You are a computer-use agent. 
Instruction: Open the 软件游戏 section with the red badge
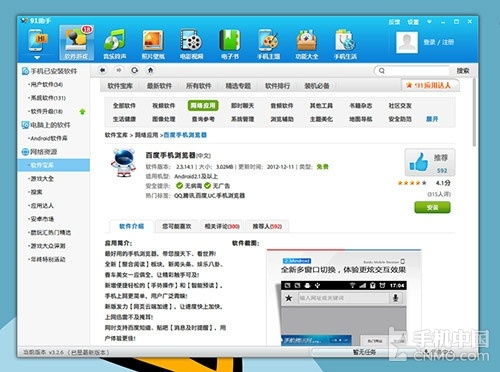pyautogui.click(x=76, y=43)
